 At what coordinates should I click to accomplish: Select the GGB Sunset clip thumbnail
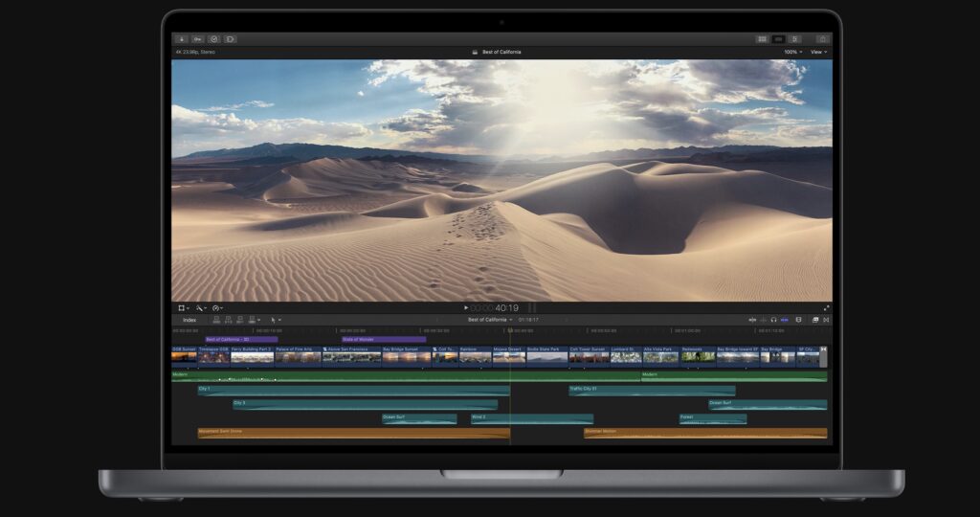click(x=185, y=356)
